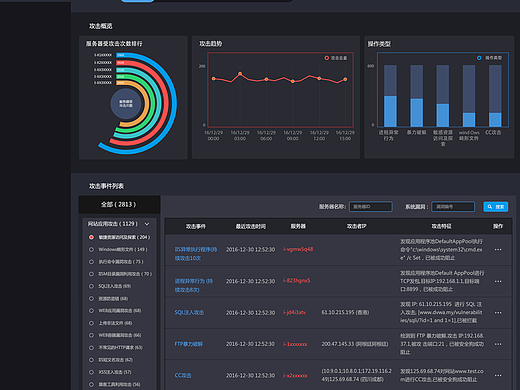Open actions menu for IIS异常执行程序 row

click(498, 249)
